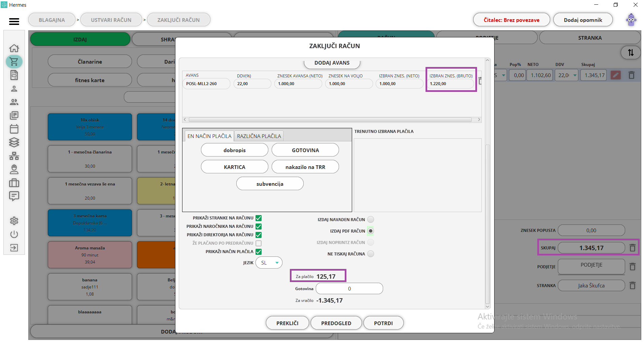Click the power icon in sidebar

14,234
